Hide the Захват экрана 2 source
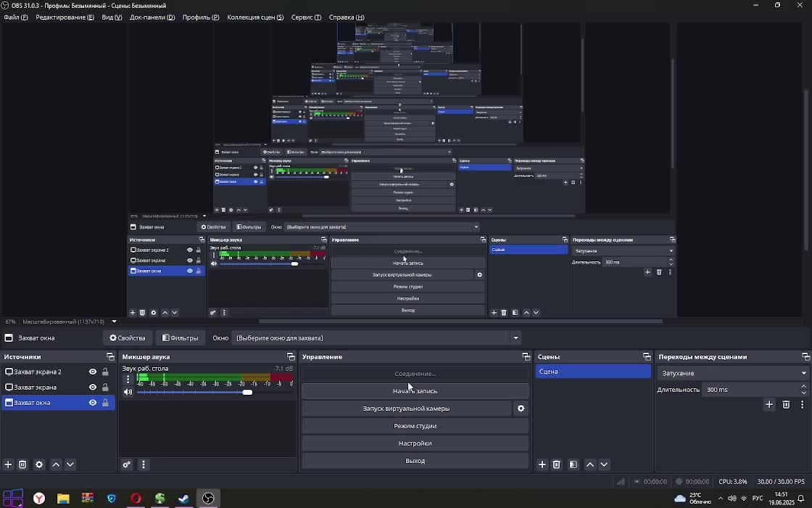 [93, 372]
